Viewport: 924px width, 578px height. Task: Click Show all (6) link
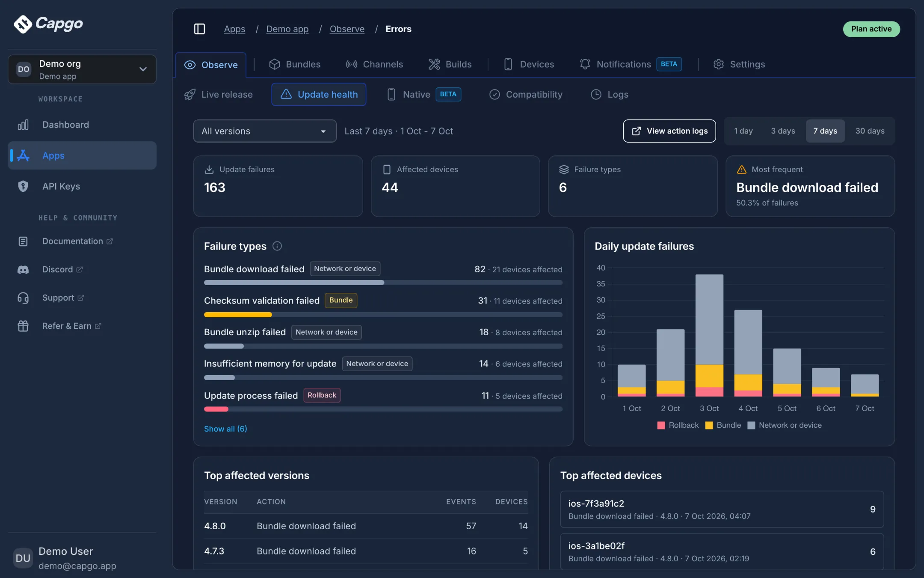(225, 429)
